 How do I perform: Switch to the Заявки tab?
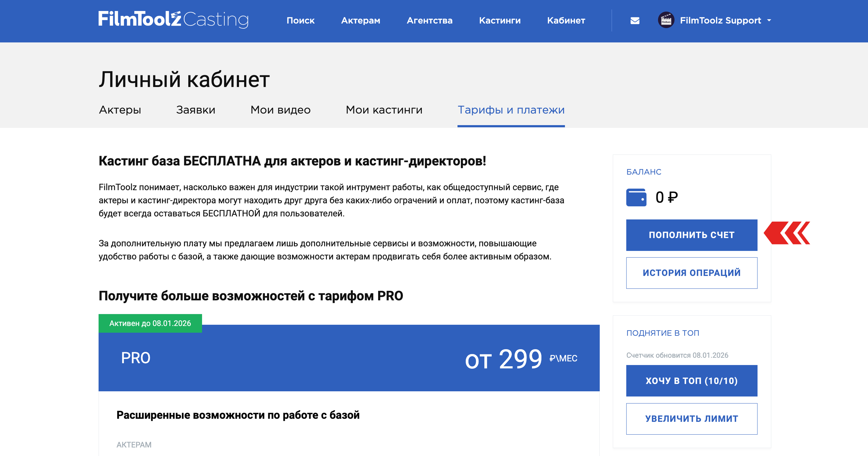click(x=195, y=110)
